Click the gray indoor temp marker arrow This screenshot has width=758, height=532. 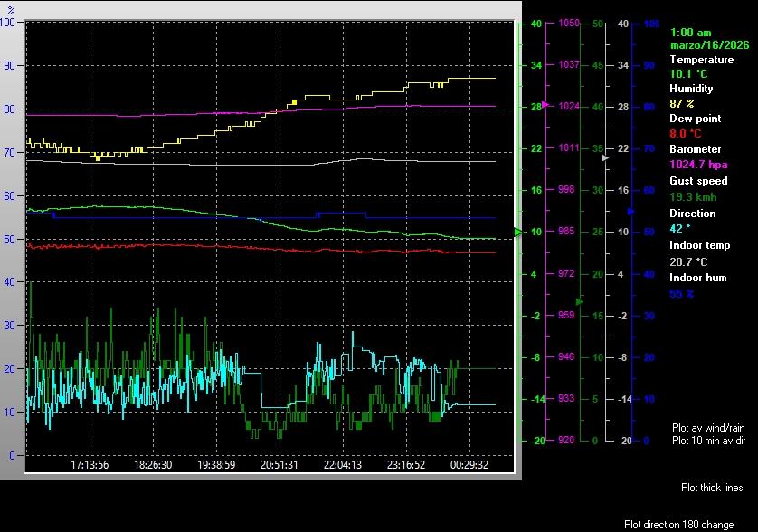pyautogui.click(x=606, y=157)
